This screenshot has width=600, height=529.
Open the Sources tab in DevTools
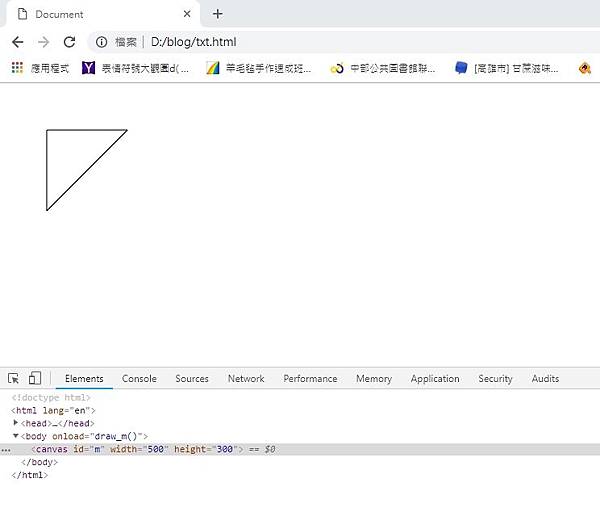point(192,379)
